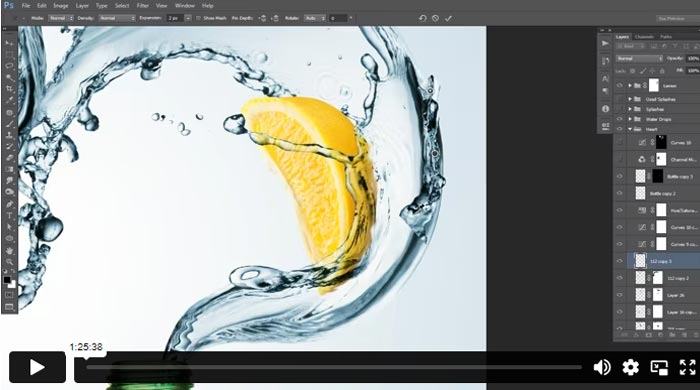This screenshot has width=700, height=390.
Task: Commit the warp with the checkmark icon
Action: 448,18
